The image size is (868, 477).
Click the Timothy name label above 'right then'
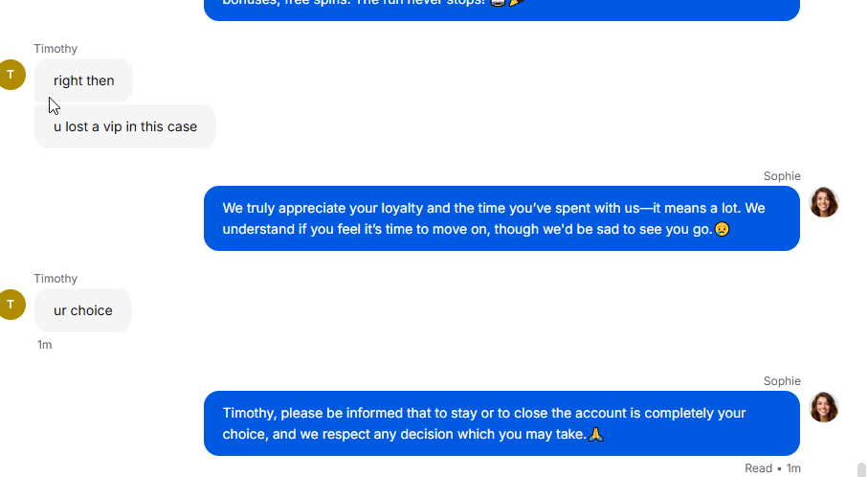(x=56, y=49)
